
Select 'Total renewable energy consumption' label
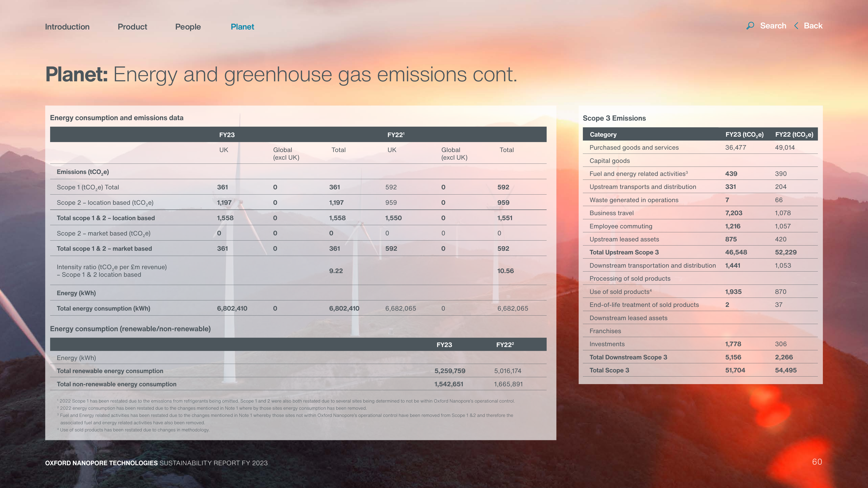(110, 371)
